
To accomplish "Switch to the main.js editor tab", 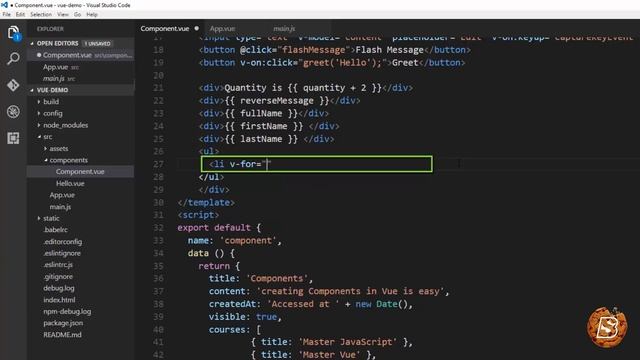I will coord(284,29).
